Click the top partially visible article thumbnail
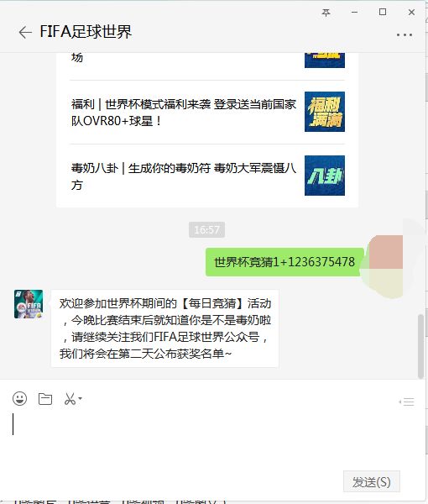Viewport: 428px width, 504px height. 325,60
